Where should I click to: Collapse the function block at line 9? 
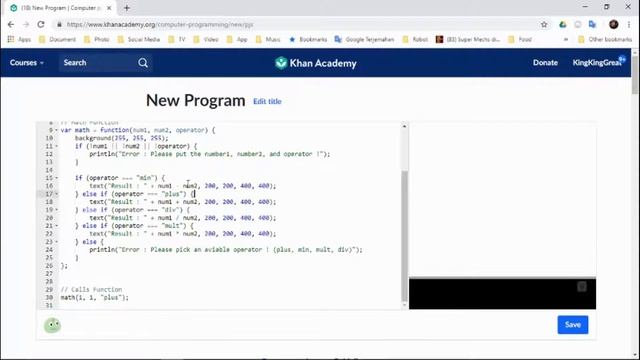click(56, 130)
